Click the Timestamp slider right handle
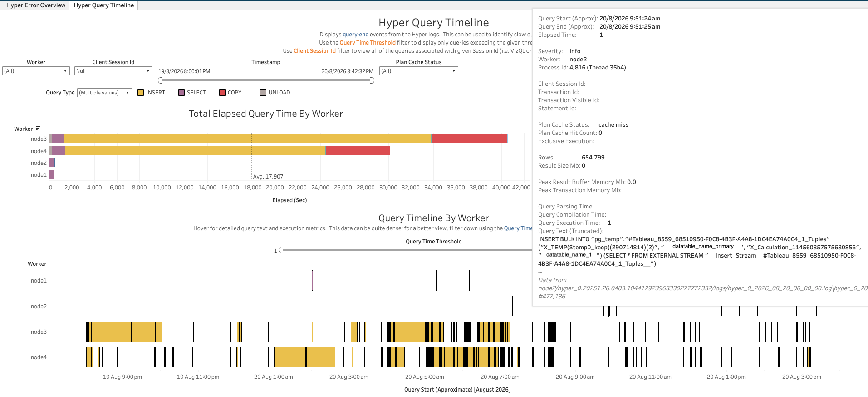Viewport: 868px width, 397px height. coord(372,80)
